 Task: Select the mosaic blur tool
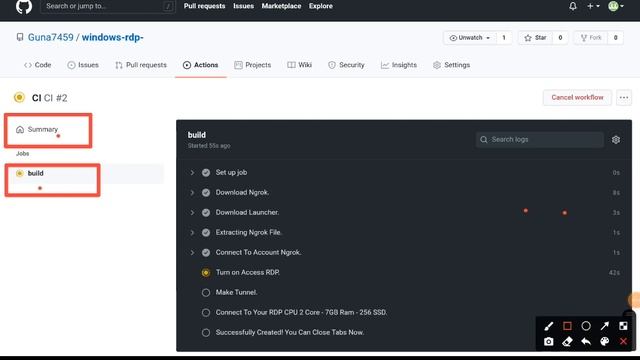pos(623,326)
